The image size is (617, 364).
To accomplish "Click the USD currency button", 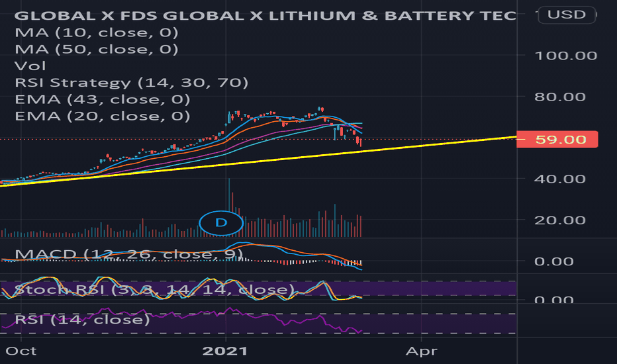I will pos(567,15).
